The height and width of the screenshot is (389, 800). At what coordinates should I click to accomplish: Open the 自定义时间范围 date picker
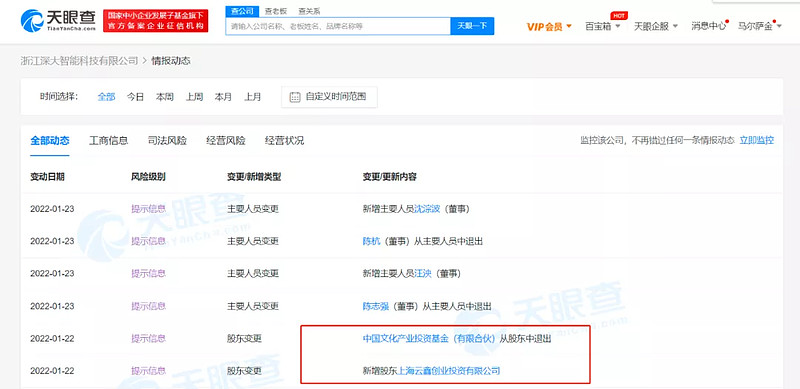[329, 97]
